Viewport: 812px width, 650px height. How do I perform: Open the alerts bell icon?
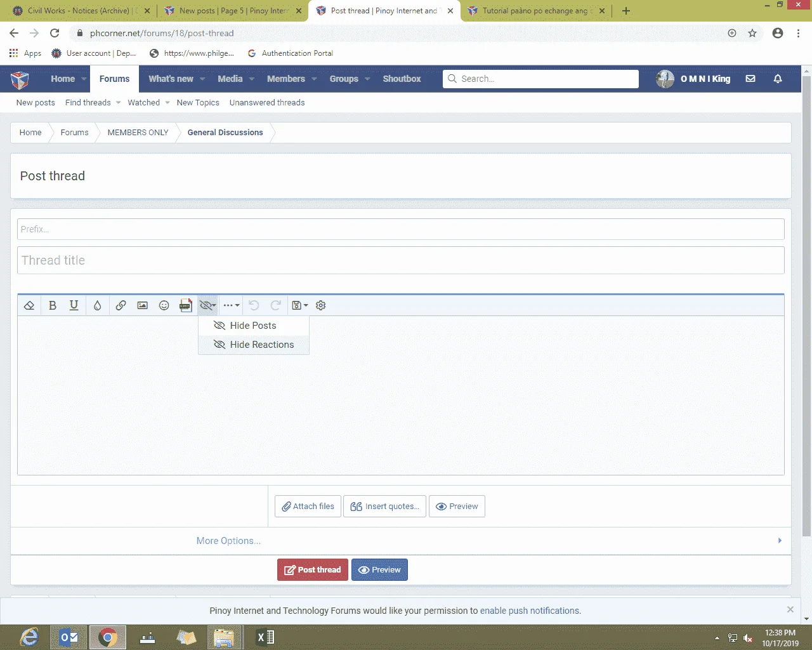click(778, 79)
